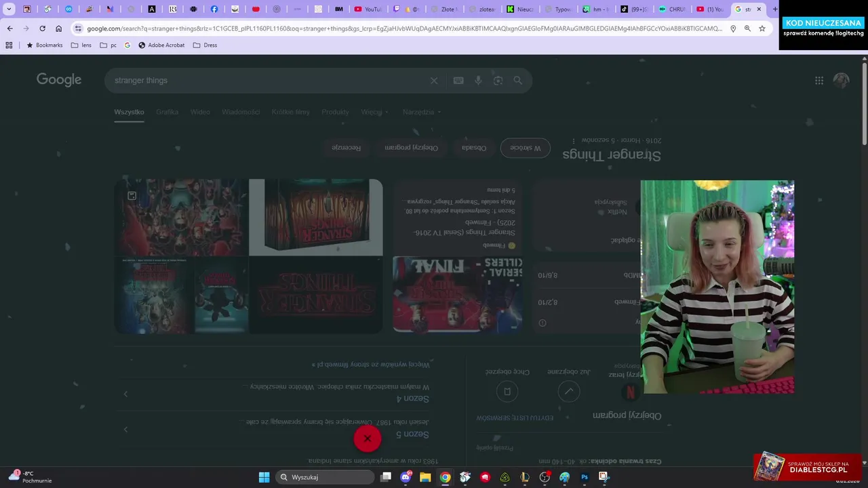Switch to the 'Grafika' results tab
This screenshot has height=488, width=868.
pyautogui.click(x=167, y=112)
